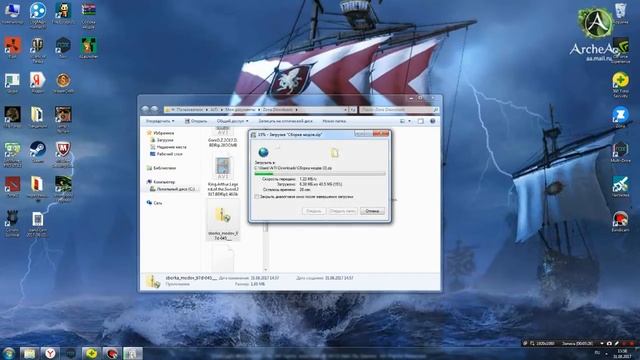Select the Zona desktop icon

(x=620, y=118)
